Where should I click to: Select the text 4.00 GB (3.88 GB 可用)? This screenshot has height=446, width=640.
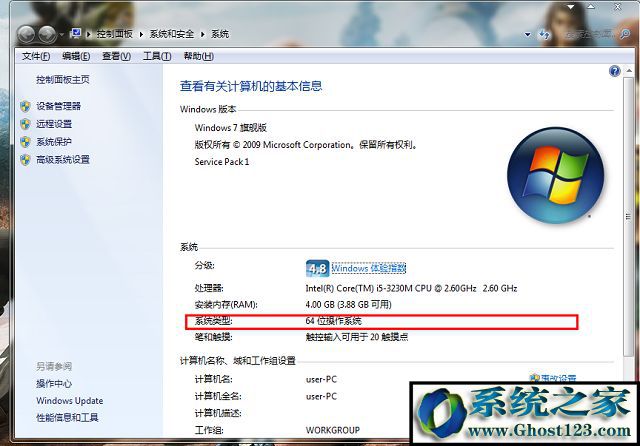point(348,304)
